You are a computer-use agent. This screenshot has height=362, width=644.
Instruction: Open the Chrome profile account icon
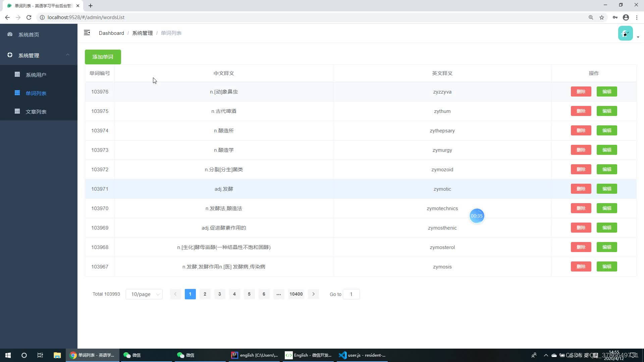[x=626, y=17]
